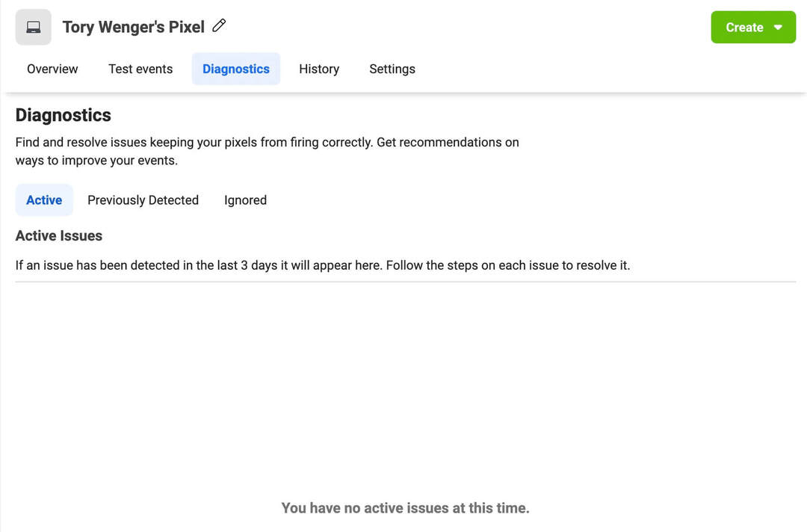Click the Diagnostics page heading
This screenshot has width=807, height=532.
click(64, 115)
